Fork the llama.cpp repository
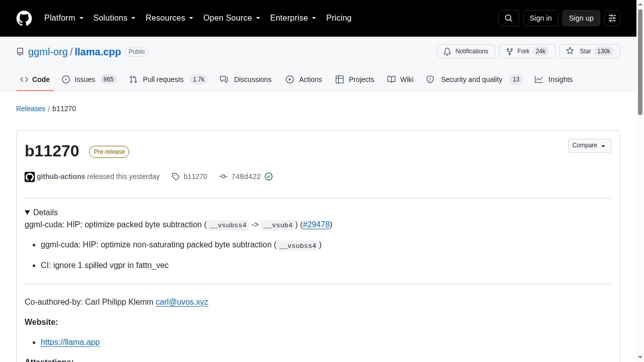 527,51
